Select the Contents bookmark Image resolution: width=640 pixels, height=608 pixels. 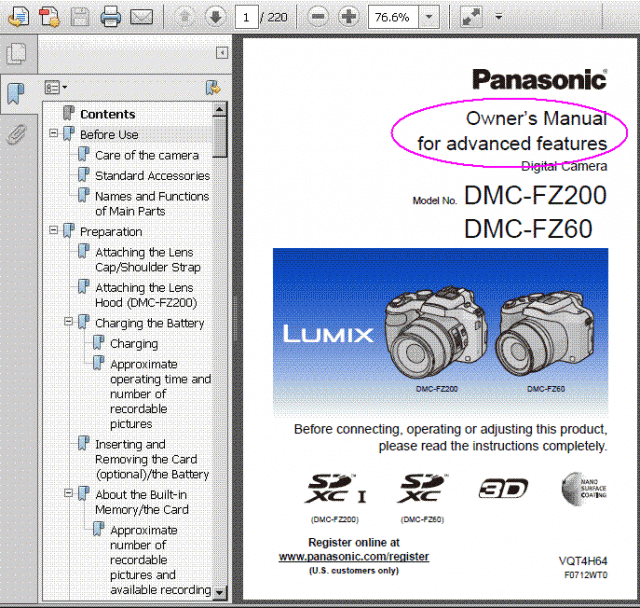(x=108, y=114)
